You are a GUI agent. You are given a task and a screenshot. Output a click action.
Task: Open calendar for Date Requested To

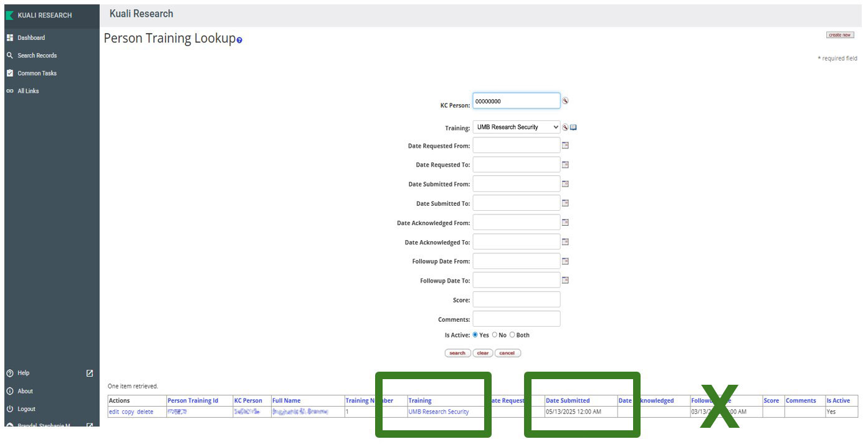point(566,165)
